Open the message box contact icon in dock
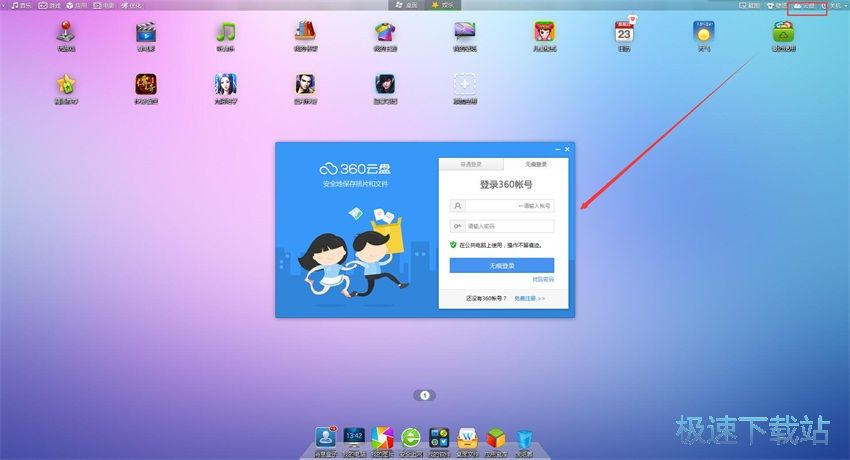This screenshot has height=460, width=850. [x=325, y=438]
